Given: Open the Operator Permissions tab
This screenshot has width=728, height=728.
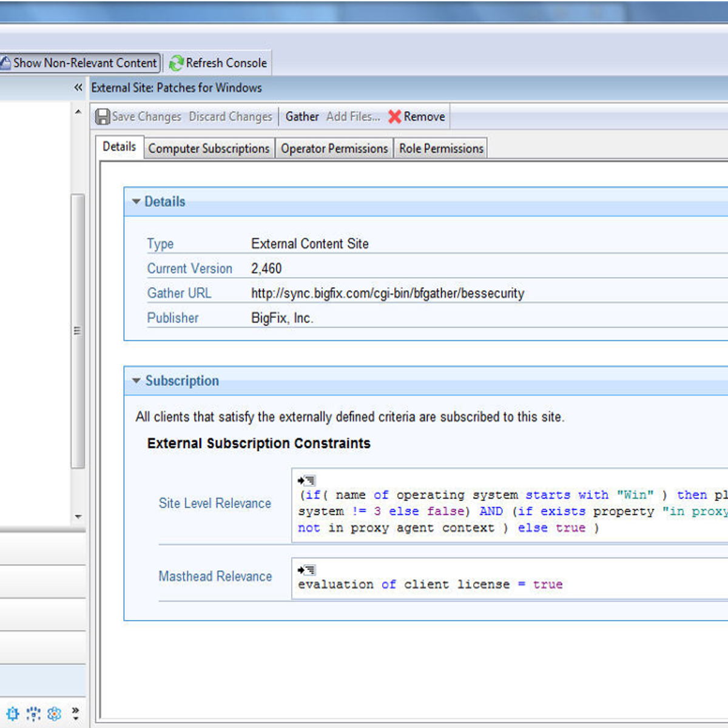Looking at the screenshot, I should click(x=334, y=148).
